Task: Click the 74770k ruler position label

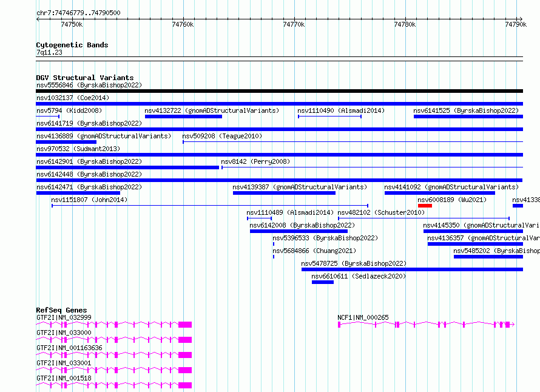Action: coord(294,24)
